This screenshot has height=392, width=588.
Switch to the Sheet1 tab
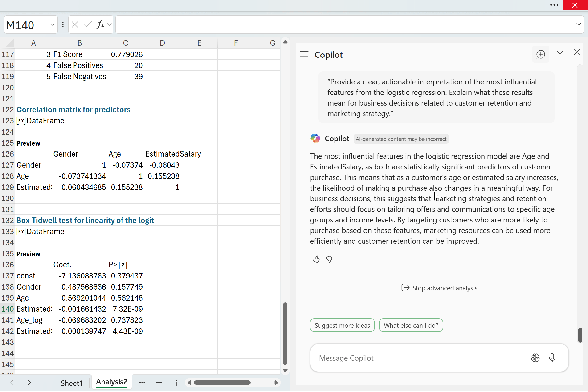[72, 383]
